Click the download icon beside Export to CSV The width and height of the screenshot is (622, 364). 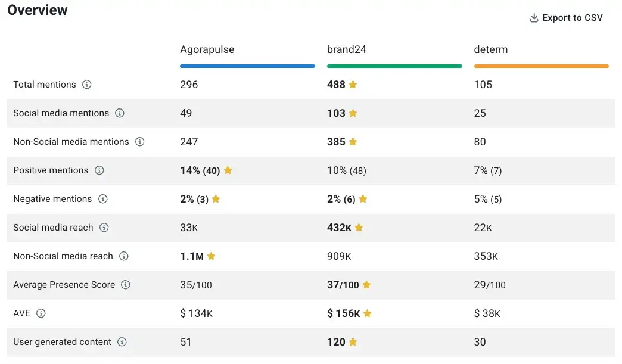point(533,18)
